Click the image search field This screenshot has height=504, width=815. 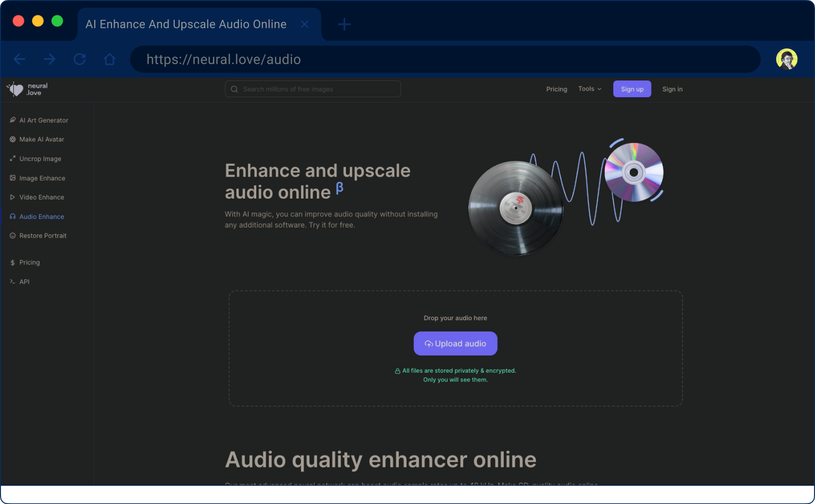click(x=312, y=89)
